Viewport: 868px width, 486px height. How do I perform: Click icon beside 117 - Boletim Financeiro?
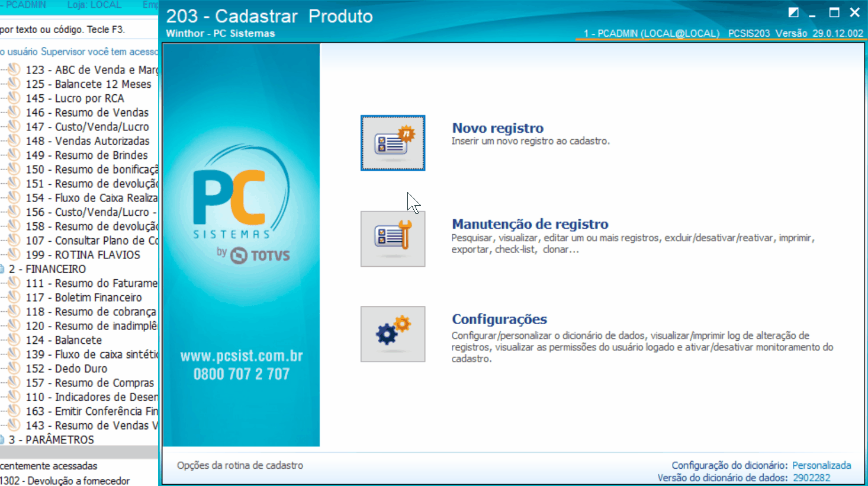(14, 298)
